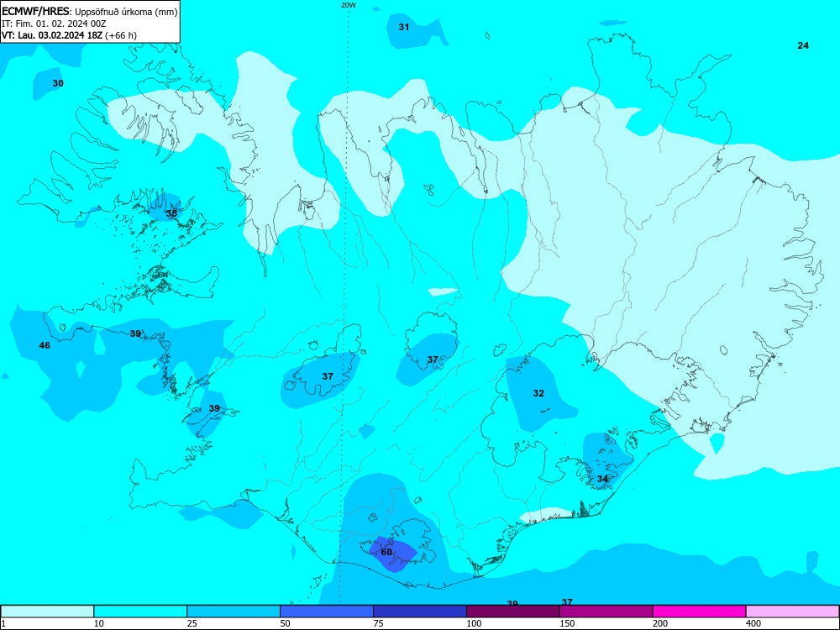Screen dimensions: 840x630
Task: Click the 'VT: Lau. 03.02.2024 18Z' line
Action: tap(52, 35)
